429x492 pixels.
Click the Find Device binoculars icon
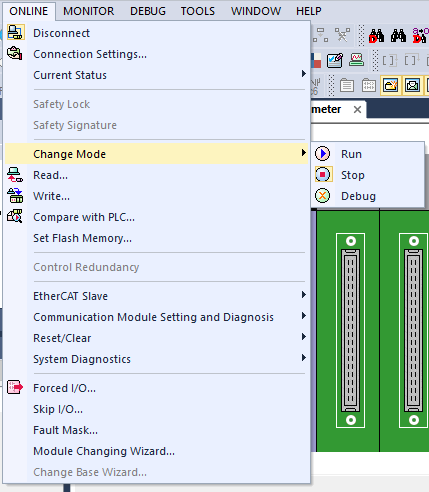pyautogui.click(x=376, y=35)
